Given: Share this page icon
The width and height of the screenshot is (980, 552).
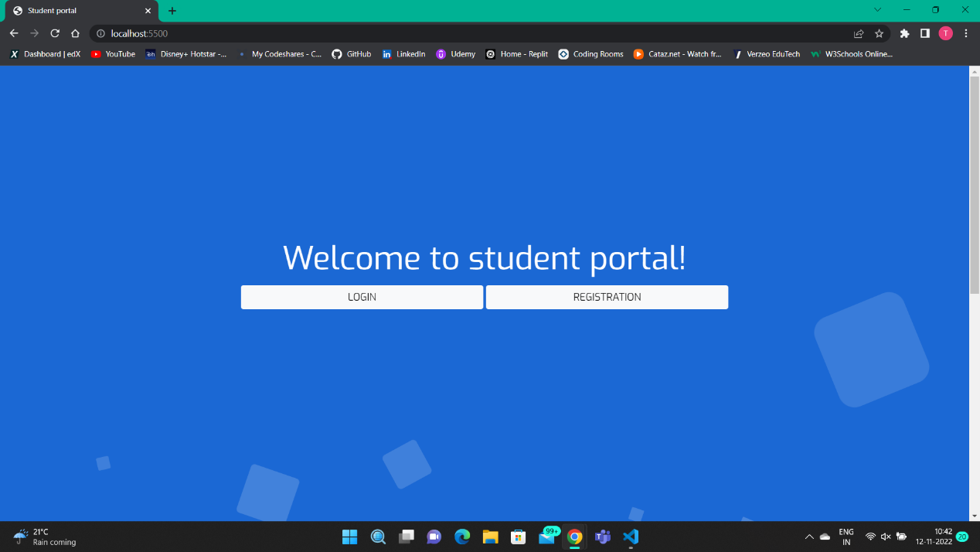Looking at the screenshot, I should tap(859, 33).
